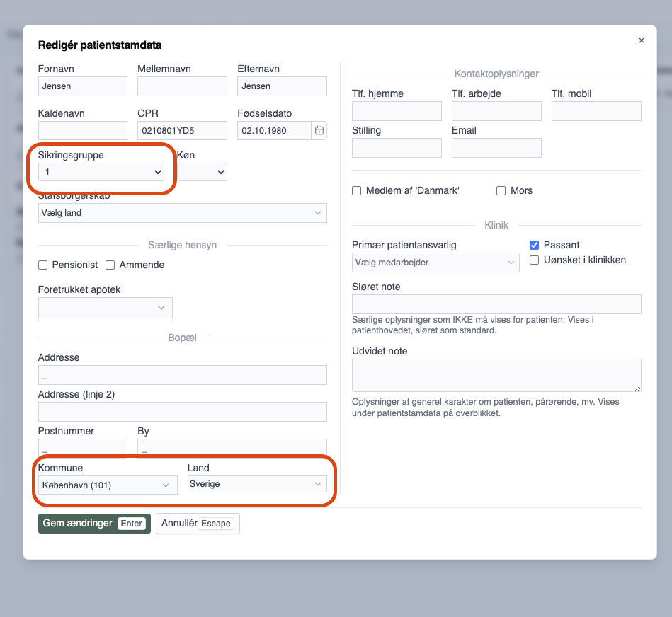
Task: Change the Land dropdown from Sverige
Action: tap(256, 484)
